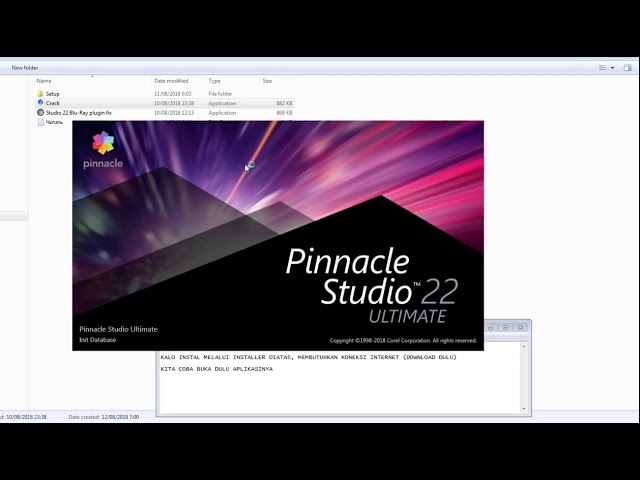Click the Init Database status text

coord(98,340)
